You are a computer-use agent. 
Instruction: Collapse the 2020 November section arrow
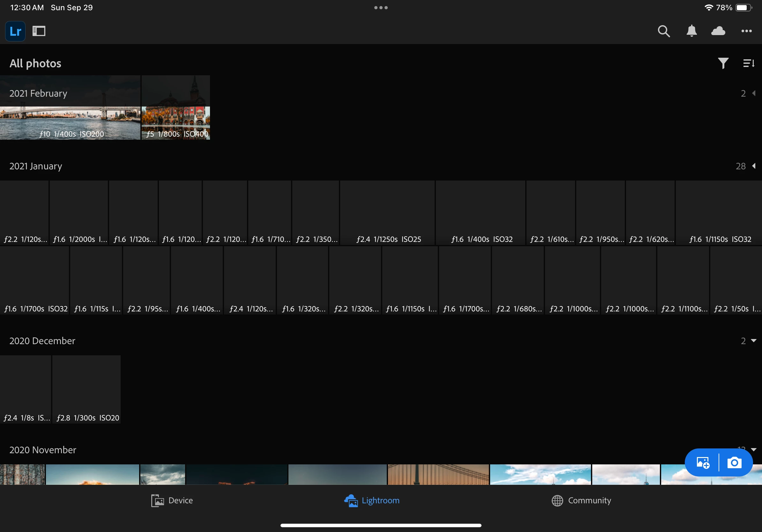click(x=754, y=449)
